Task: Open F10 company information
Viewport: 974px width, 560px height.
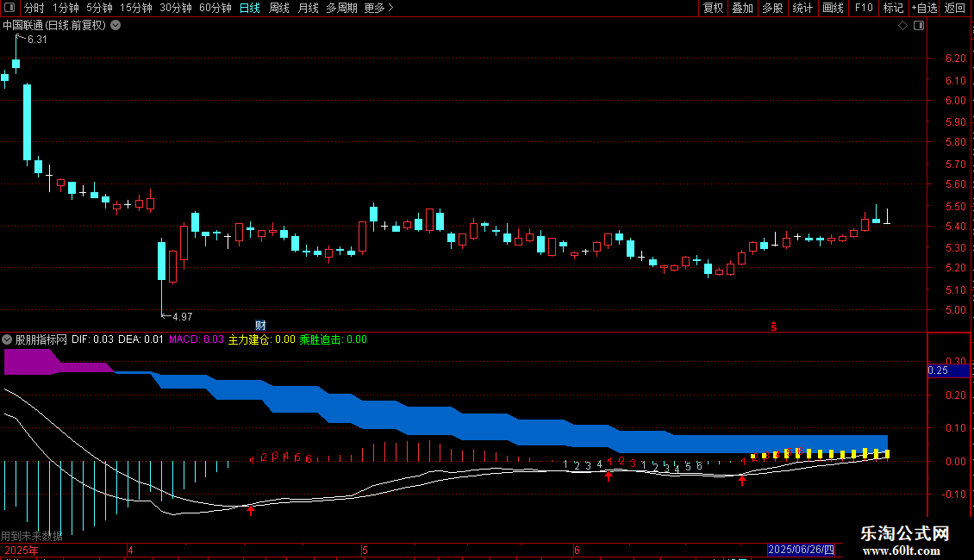Action: click(864, 8)
